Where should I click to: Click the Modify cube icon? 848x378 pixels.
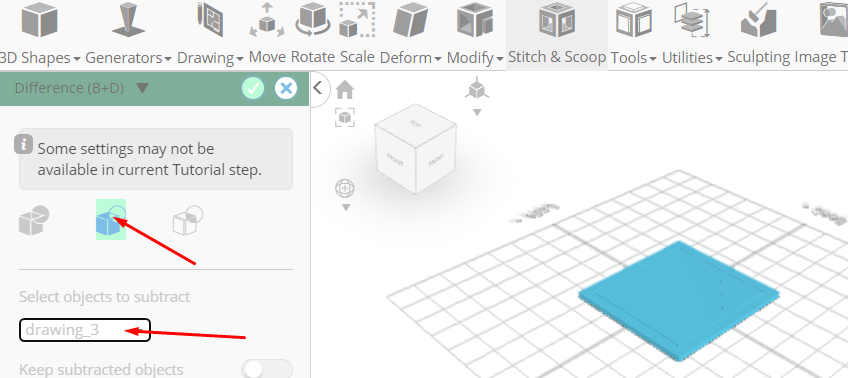[x=475, y=21]
